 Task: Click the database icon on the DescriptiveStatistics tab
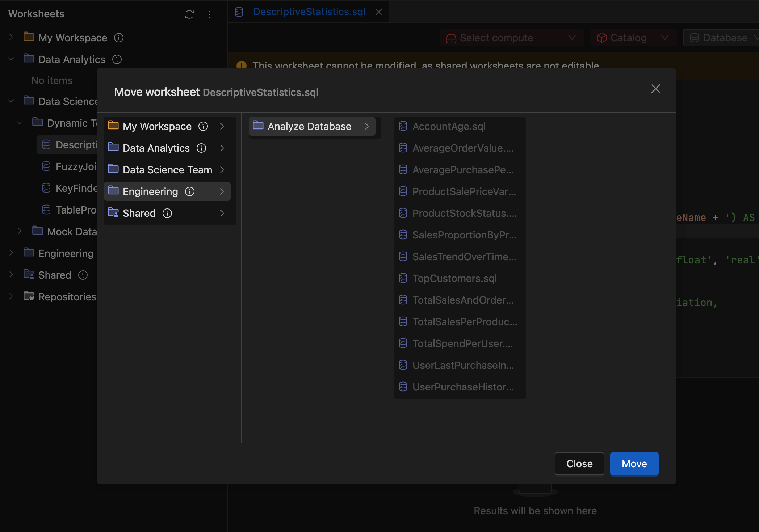pyautogui.click(x=239, y=12)
